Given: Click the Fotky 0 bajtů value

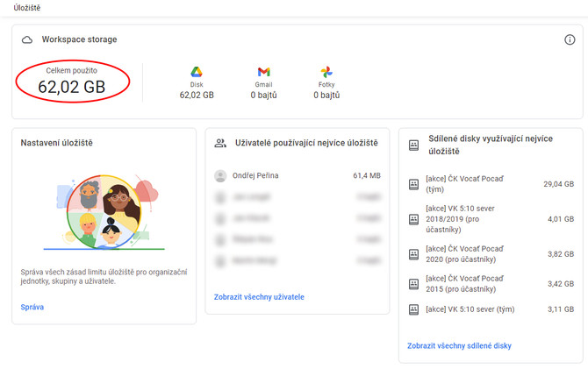Looking at the screenshot, I should tap(326, 96).
